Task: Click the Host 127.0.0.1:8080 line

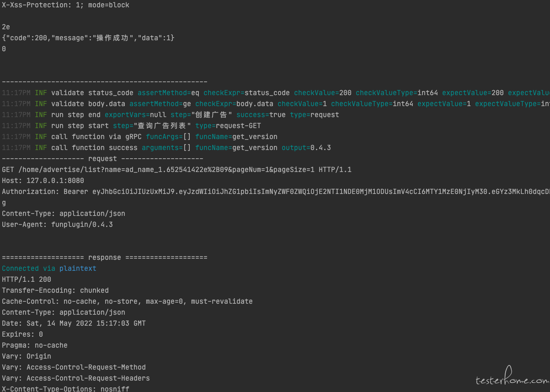Action: [43, 181]
